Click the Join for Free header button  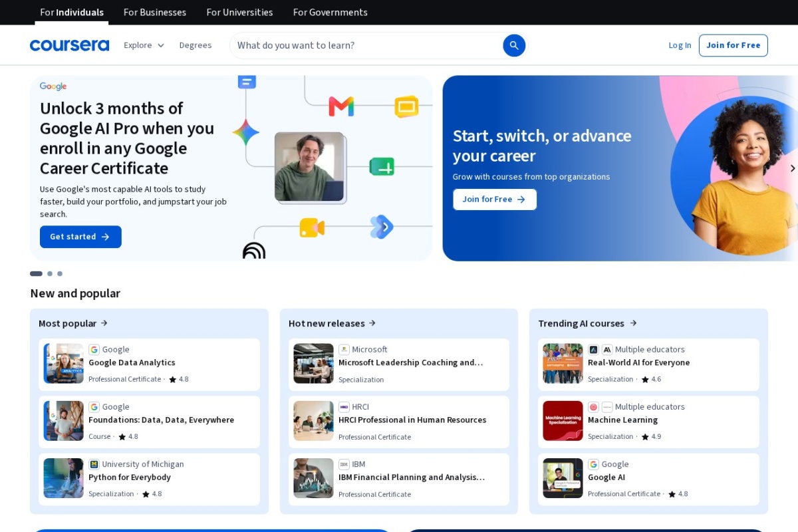pos(733,45)
